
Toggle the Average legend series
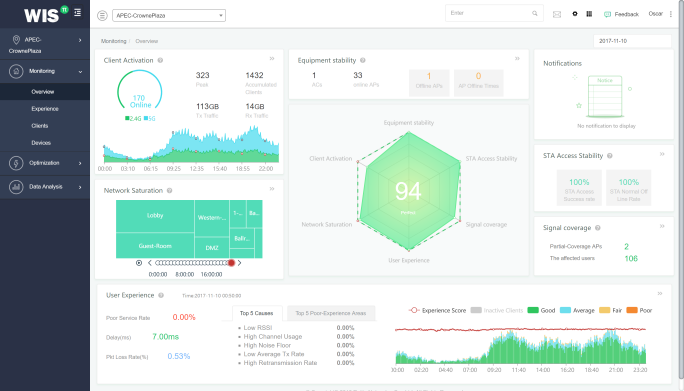(577, 311)
